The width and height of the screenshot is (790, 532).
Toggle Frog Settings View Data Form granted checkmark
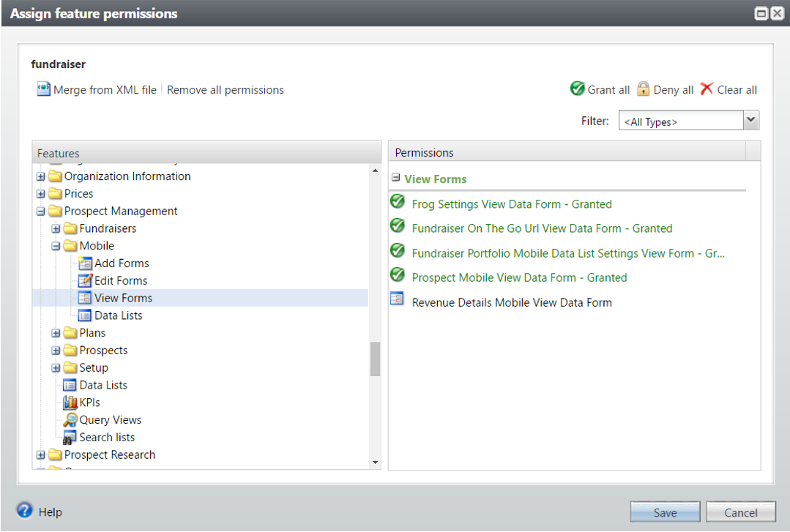(398, 201)
